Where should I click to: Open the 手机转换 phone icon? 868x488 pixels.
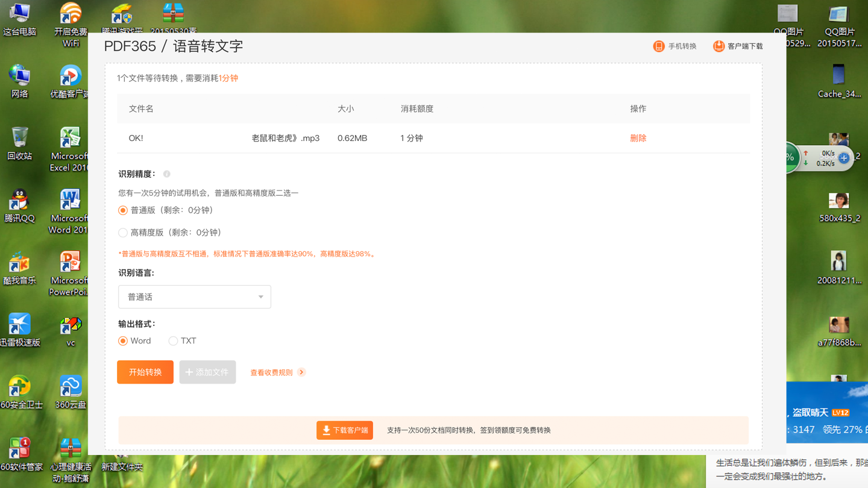pyautogui.click(x=659, y=46)
